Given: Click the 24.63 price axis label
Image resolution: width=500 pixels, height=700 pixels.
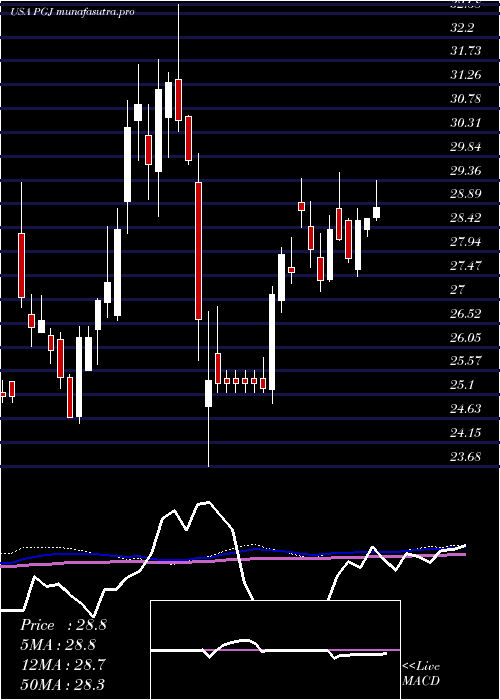Looking at the screenshot, I should [466, 409].
